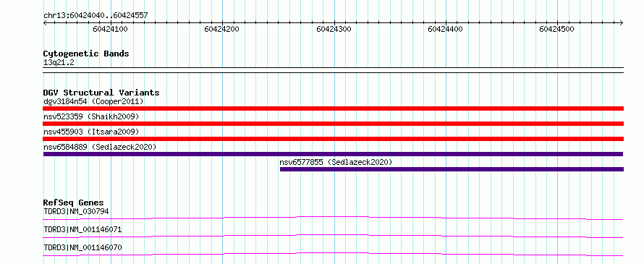Open the TDRD3|NM_030794 gene label
This screenshot has width=644, height=264.
click(x=76, y=211)
